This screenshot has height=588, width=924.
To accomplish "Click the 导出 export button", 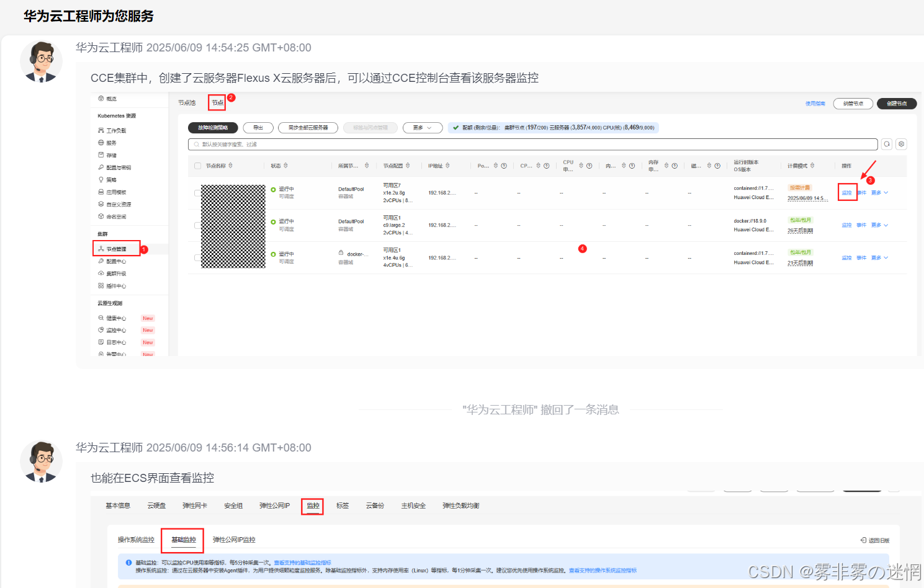I will click(258, 128).
